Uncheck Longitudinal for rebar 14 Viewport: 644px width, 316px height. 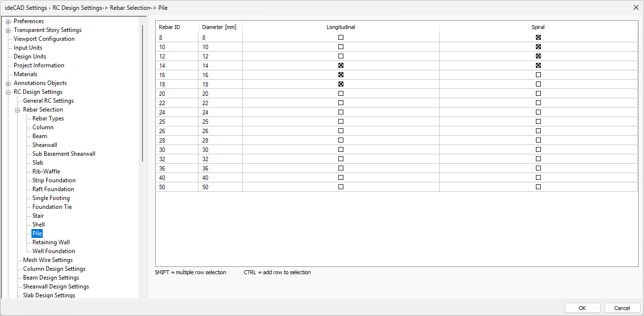pyautogui.click(x=341, y=65)
